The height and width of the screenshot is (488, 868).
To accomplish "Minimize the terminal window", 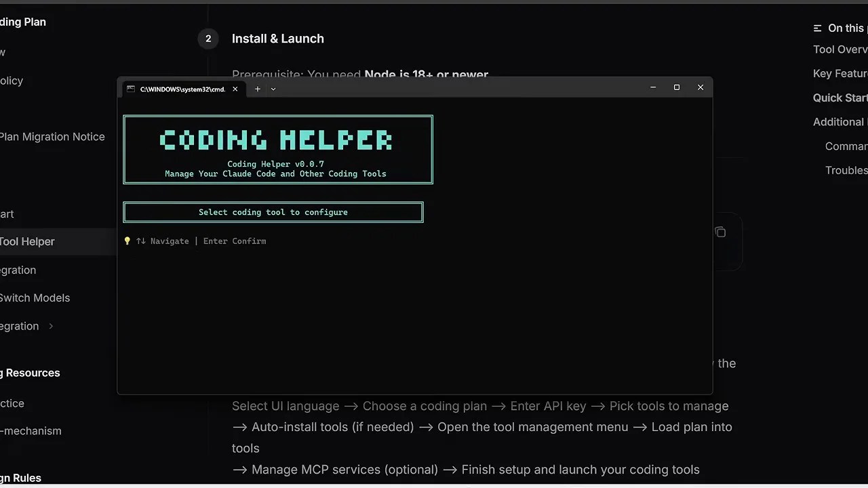I will [653, 87].
